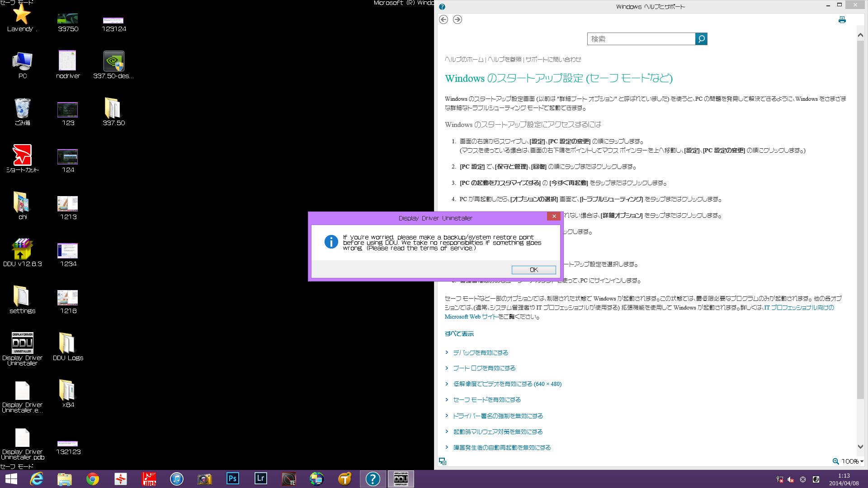The image size is (868, 488).
Task: Select the 337.50-des NVIDIA installer icon
Action: (x=113, y=65)
